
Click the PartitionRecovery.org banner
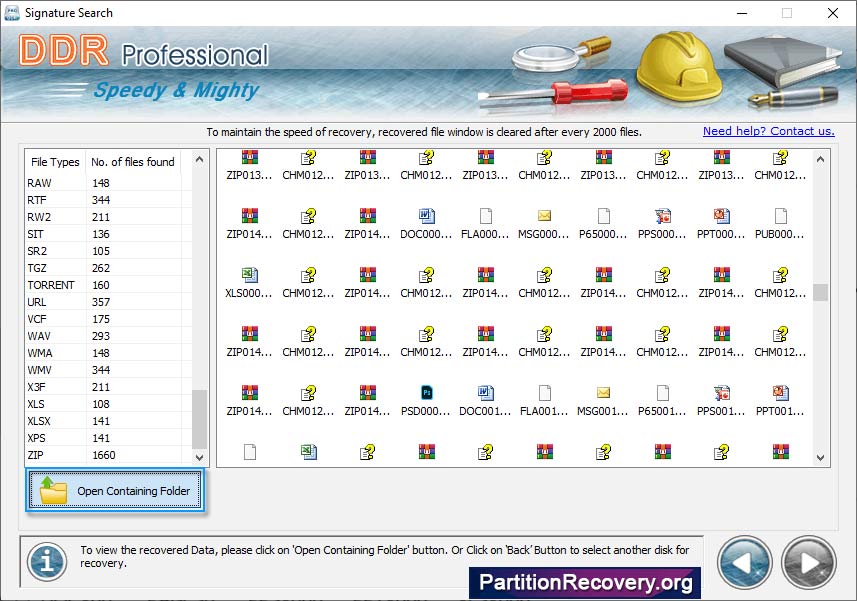click(585, 582)
